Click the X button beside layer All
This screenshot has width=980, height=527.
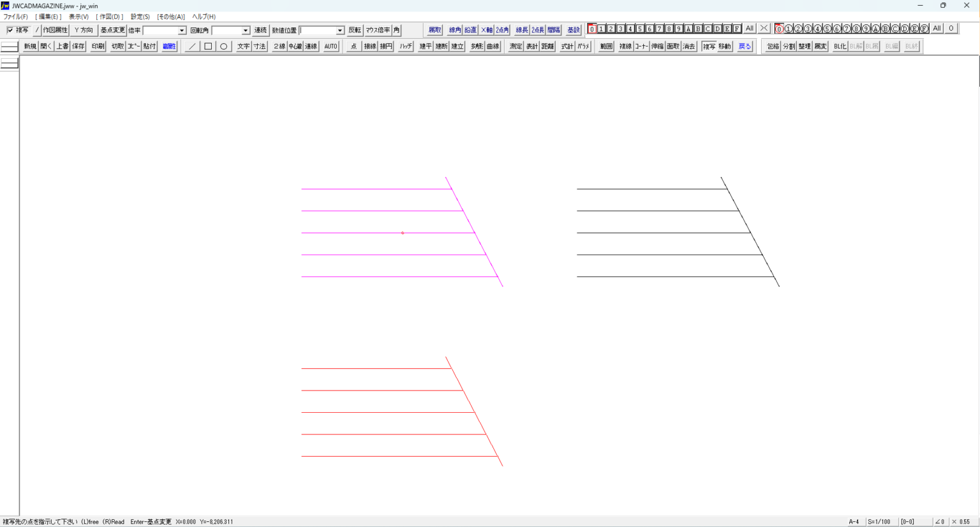pyautogui.click(x=764, y=29)
